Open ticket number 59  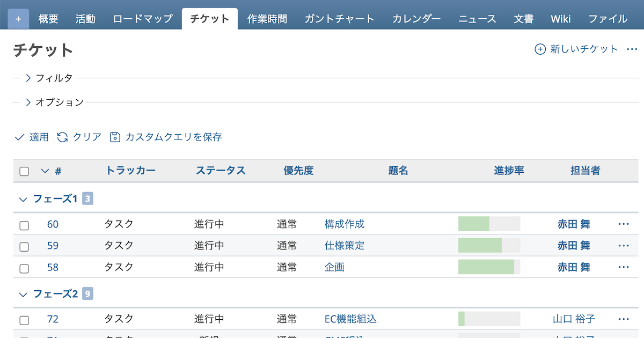tap(53, 246)
